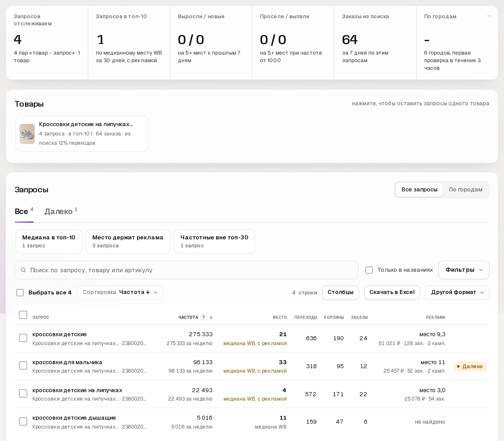Click the help icon next to ЧАСТОТА
Image resolution: width=504 pixels, height=441 pixels.
point(204,317)
